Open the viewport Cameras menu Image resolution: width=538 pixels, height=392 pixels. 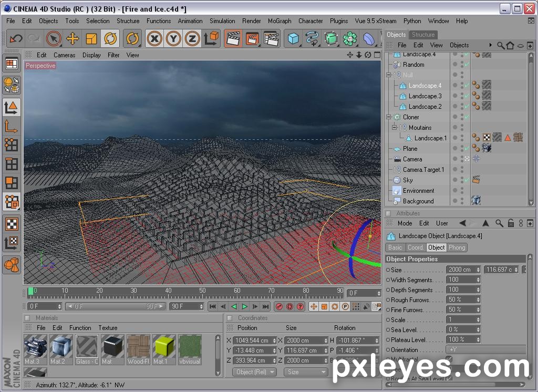64,55
